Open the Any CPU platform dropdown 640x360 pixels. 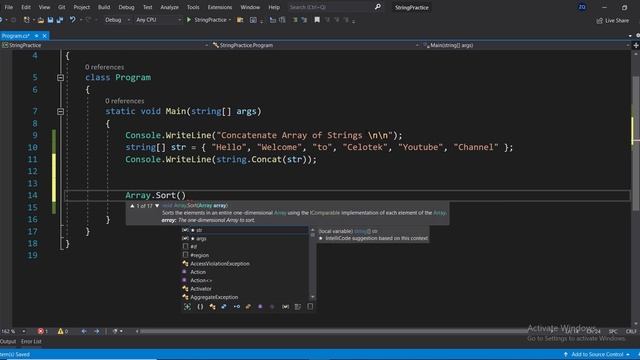[158, 20]
